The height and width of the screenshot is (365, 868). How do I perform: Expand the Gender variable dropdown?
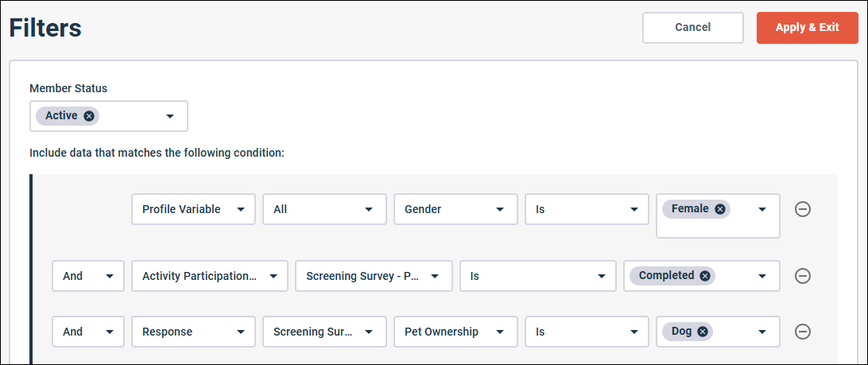point(455,209)
